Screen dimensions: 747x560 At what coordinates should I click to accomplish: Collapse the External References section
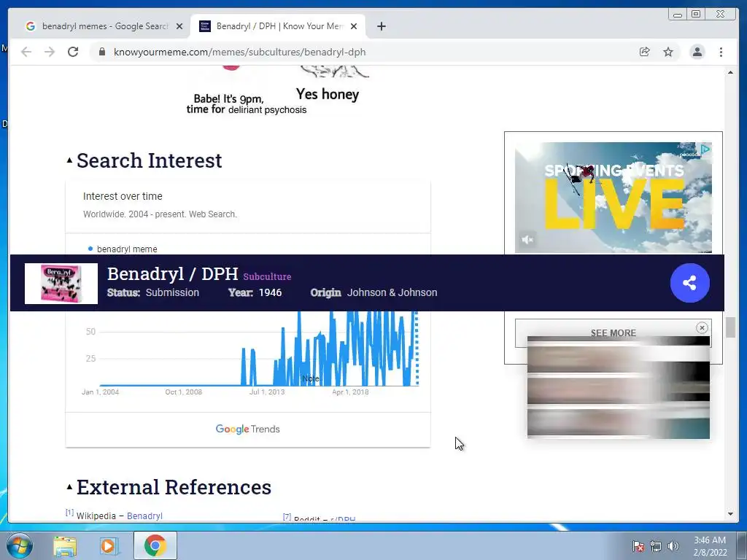tap(69, 486)
